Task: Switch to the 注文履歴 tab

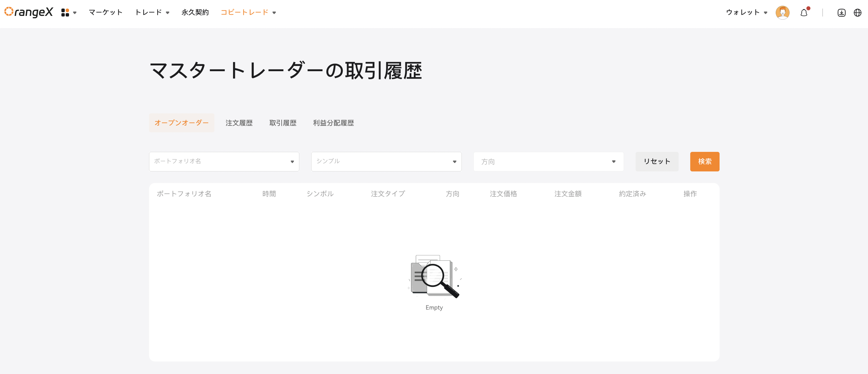Action: point(239,123)
